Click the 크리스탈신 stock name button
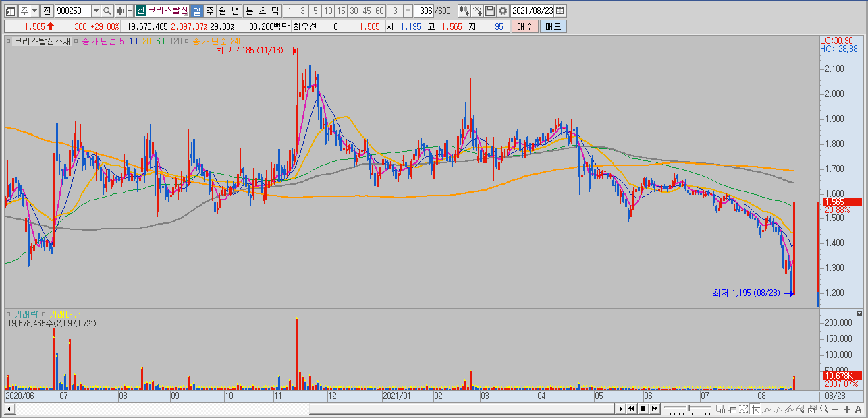The width and height of the screenshot is (868, 418). point(169,11)
